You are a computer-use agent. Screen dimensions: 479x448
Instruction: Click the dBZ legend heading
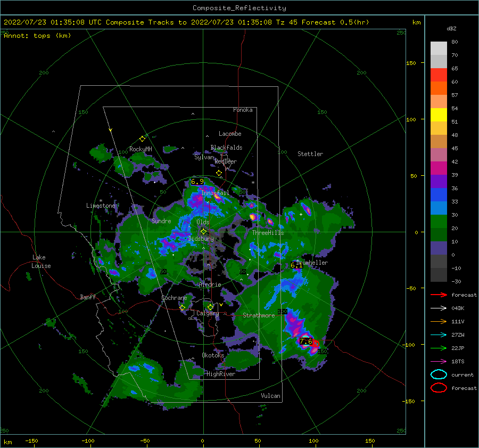451,28
